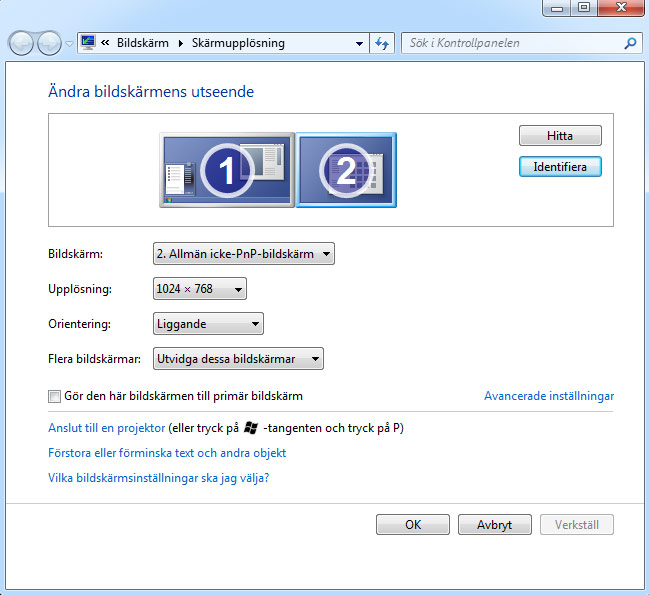Click the search magnifier icon

630,44
